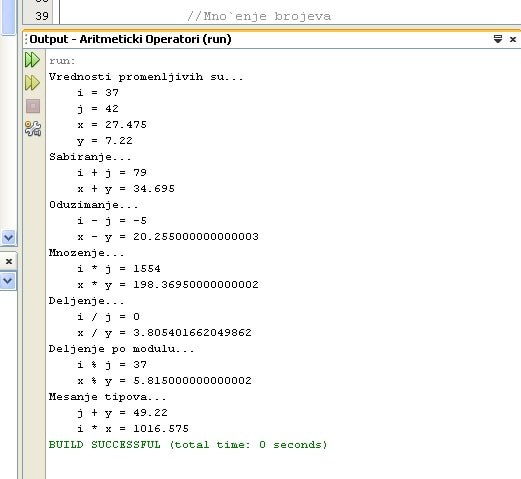
Task: Click the 'run:' output line
Action: point(62,61)
